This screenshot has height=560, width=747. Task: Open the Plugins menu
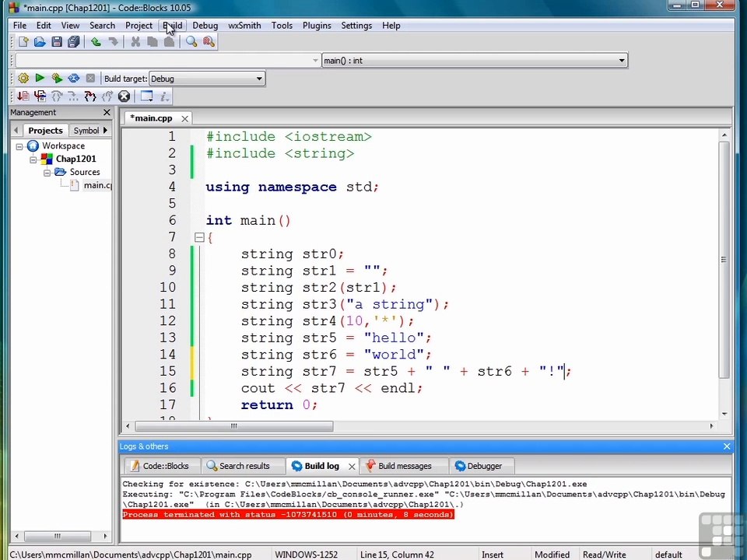pos(317,26)
